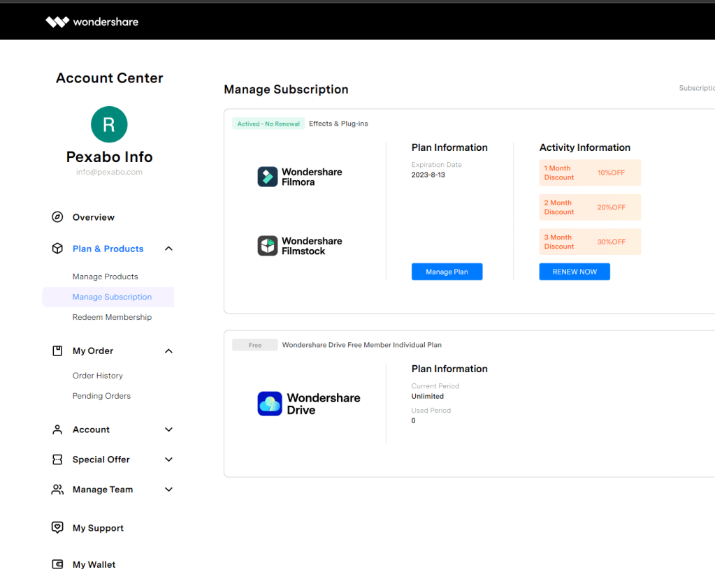
Task: Click the Manage Subscription page heading
Action: click(x=286, y=89)
